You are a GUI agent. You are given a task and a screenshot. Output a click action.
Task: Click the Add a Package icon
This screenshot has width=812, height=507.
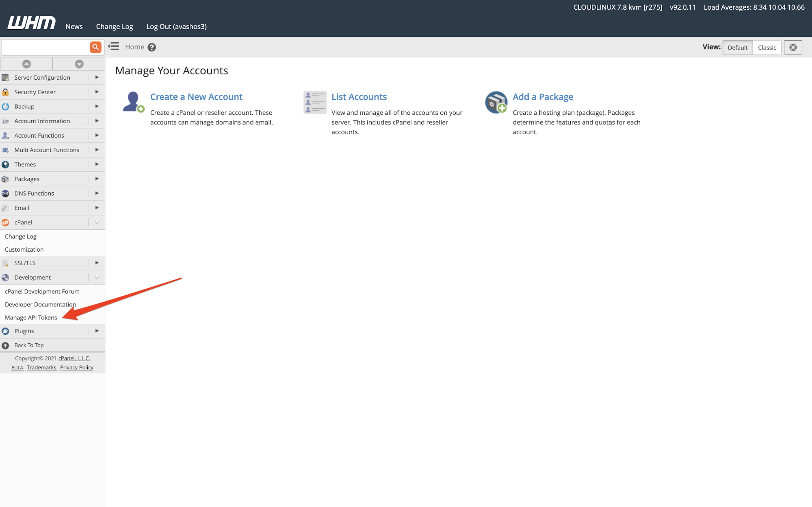(496, 102)
